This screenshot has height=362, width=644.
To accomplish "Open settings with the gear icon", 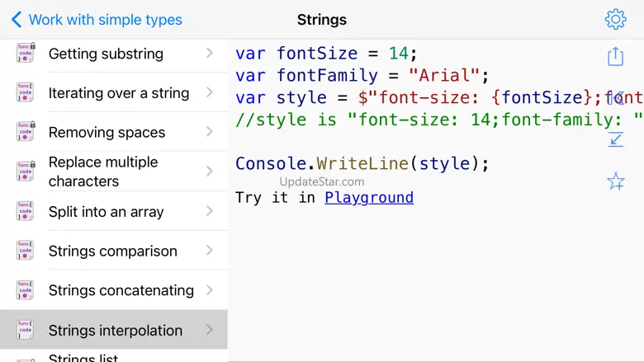I will tap(615, 19).
